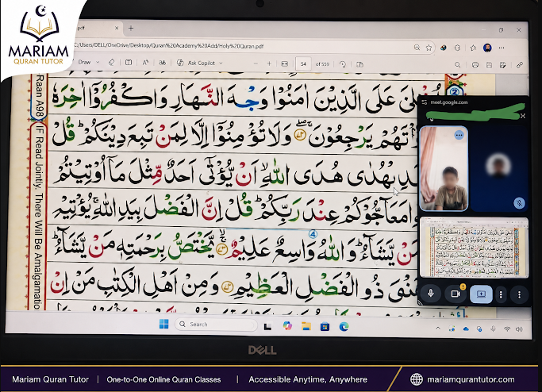Screen dimensions: 542x392
Task: Open File Explorer from taskbar
Action: click(x=306, y=326)
